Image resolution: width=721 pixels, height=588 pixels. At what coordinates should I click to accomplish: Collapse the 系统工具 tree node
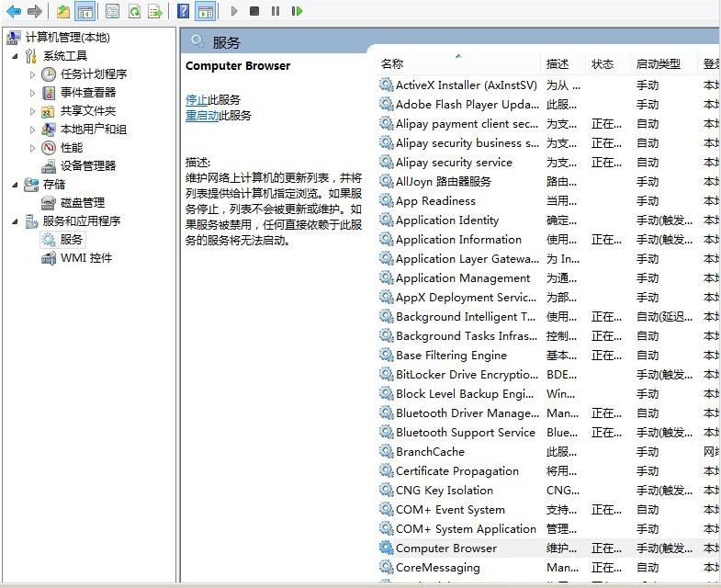[x=16, y=56]
